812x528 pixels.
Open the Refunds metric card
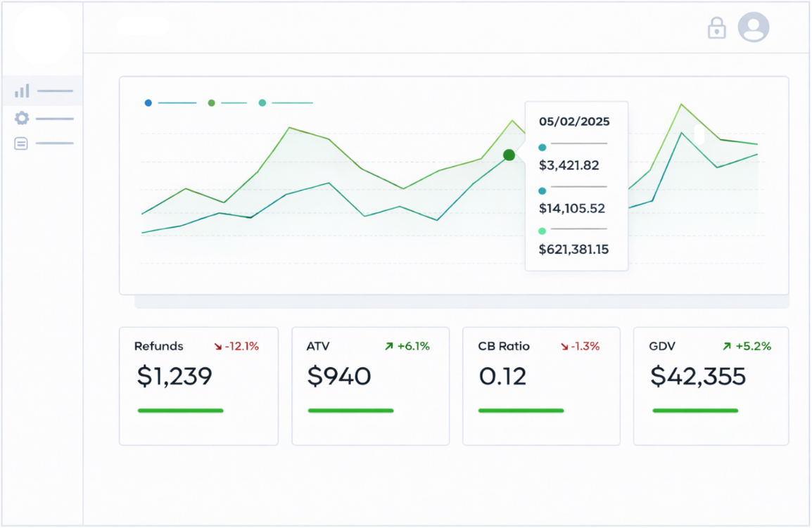click(198, 385)
